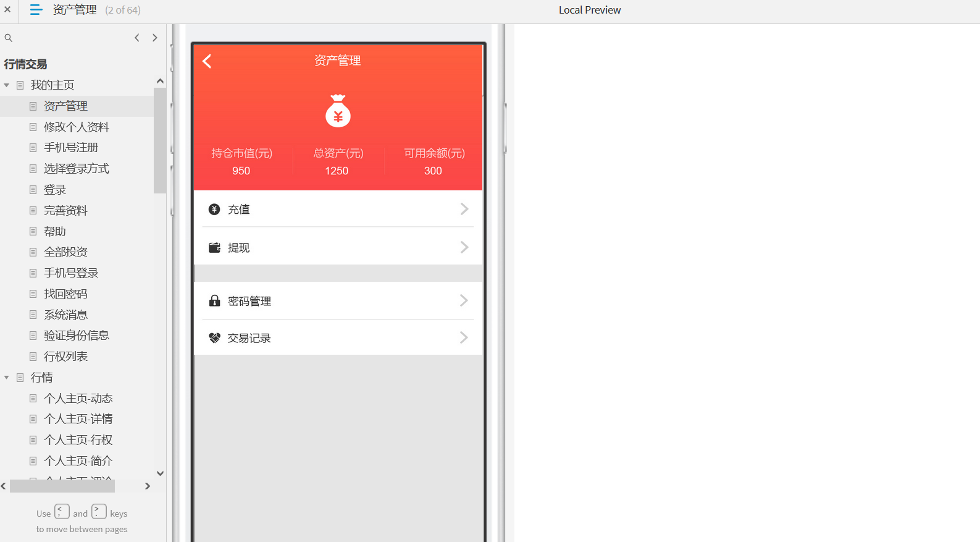Screen dimensions: 980x542
Task: Tap the 充值 menu label
Action: click(239, 210)
